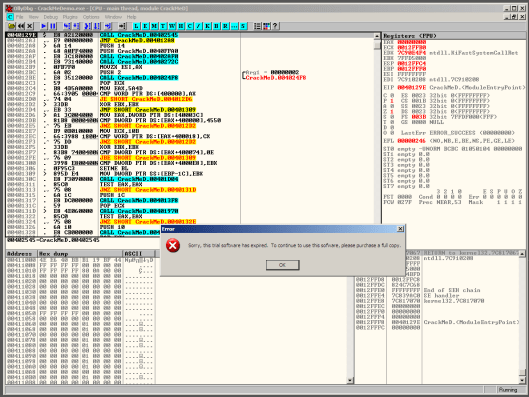This screenshot has height=397, width=529.
Task: Click the Go to address arrow icon
Action: [122, 26]
